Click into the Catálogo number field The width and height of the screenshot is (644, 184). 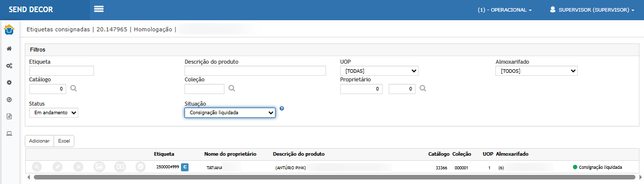click(x=48, y=89)
